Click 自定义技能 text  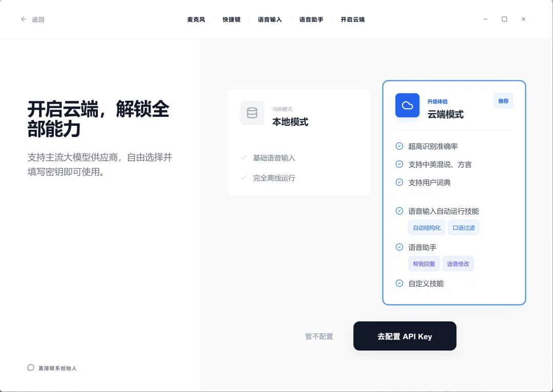[x=426, y=284]
